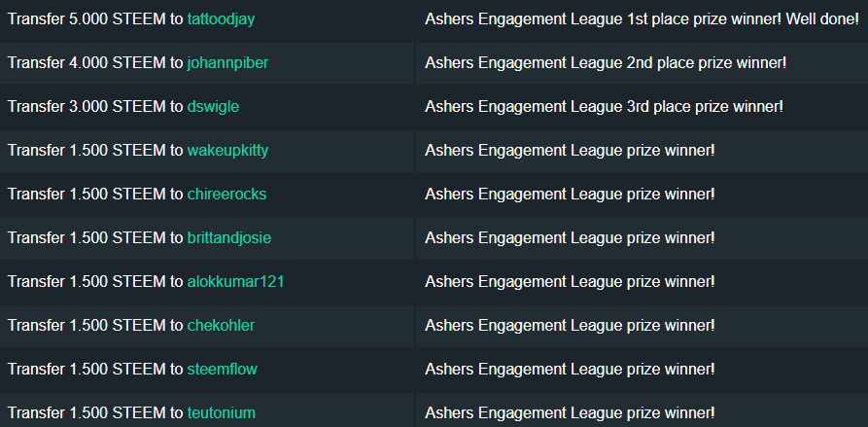Click the 1st place prize winner memo
The image size is (868, 427).
(x=642, y=18)
